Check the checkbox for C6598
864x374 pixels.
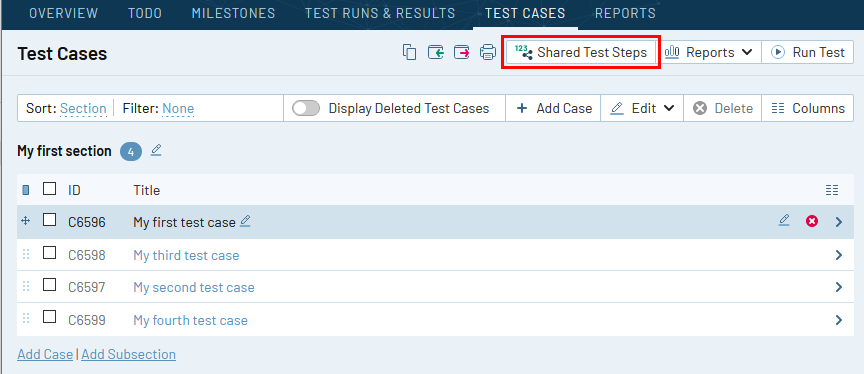point(50,253)
